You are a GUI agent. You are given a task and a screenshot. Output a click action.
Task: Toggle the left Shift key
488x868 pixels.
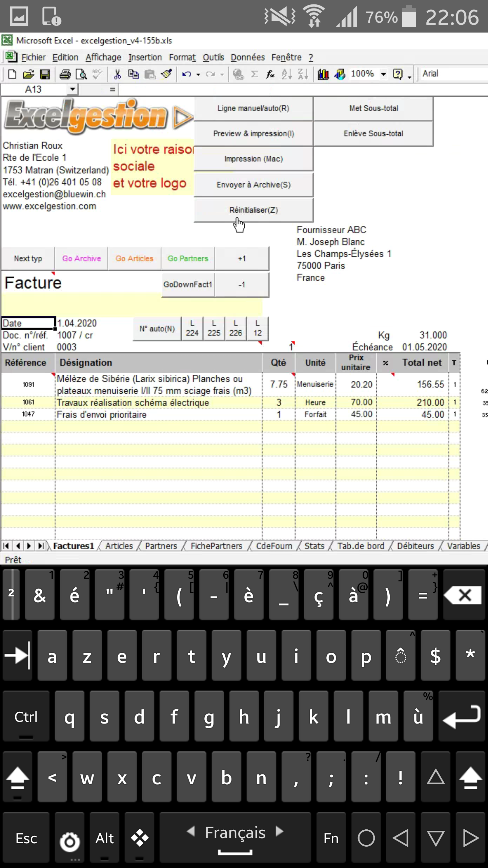tap(17, 777)
